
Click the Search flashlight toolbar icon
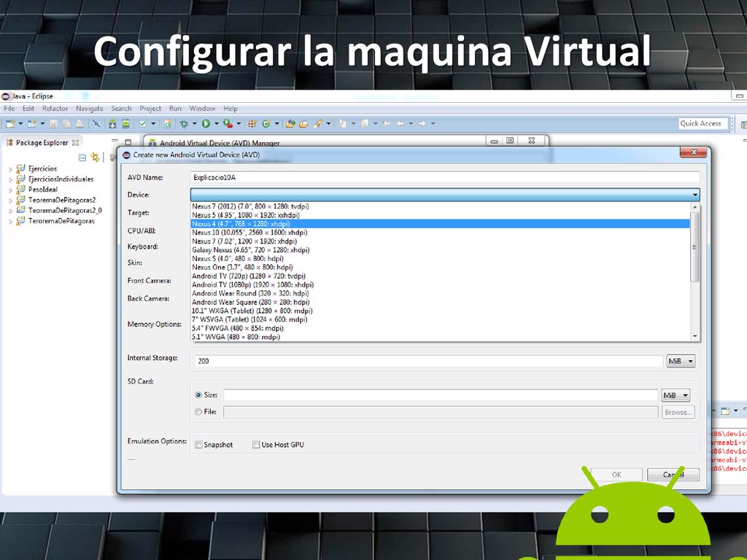(x=318, y=124)
